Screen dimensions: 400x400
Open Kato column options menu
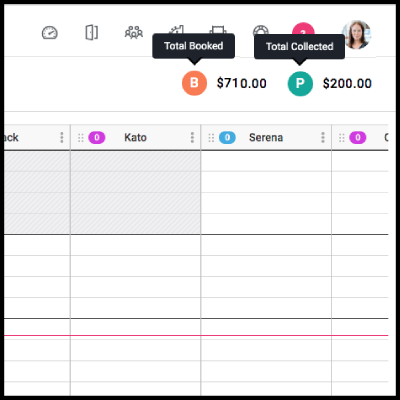coord(192,137)
